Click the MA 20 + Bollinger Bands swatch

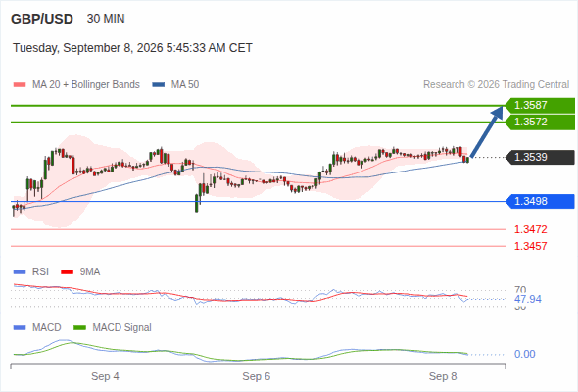pos(20,85)
